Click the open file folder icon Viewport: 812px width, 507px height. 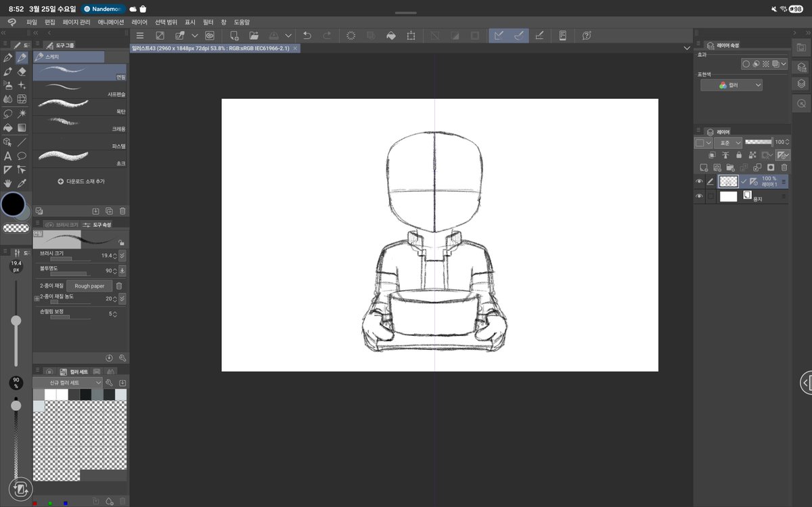[254, 35]
